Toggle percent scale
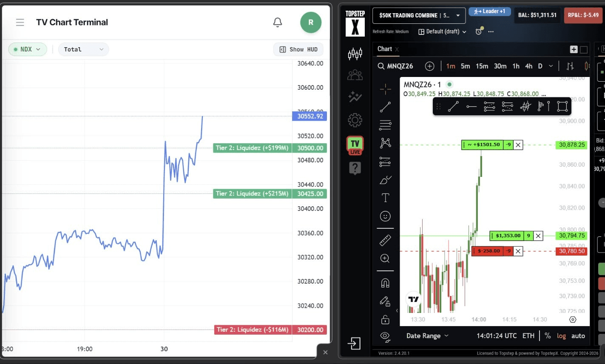This screenshot has width=605, height=364. (548, 336)
